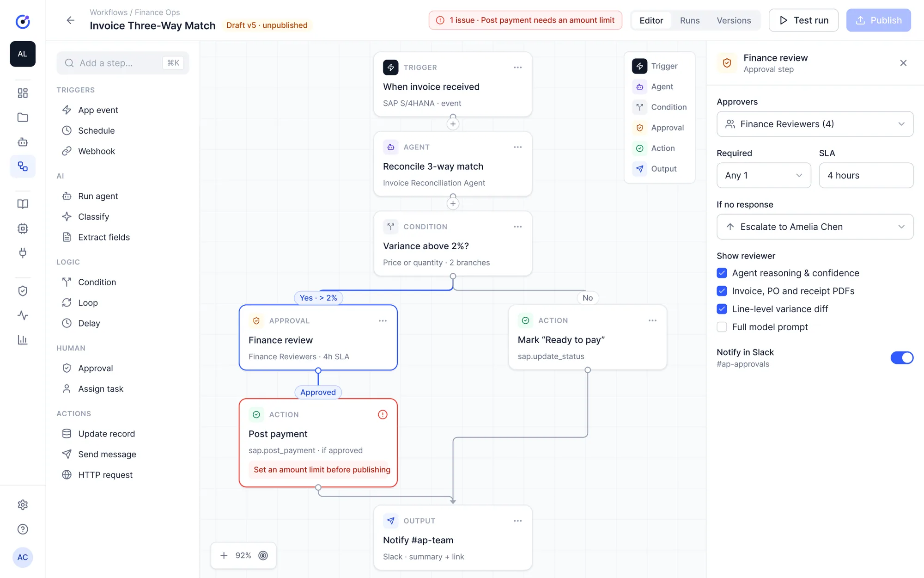Open the Required Any 1 dropdown

tap(764, 175)
